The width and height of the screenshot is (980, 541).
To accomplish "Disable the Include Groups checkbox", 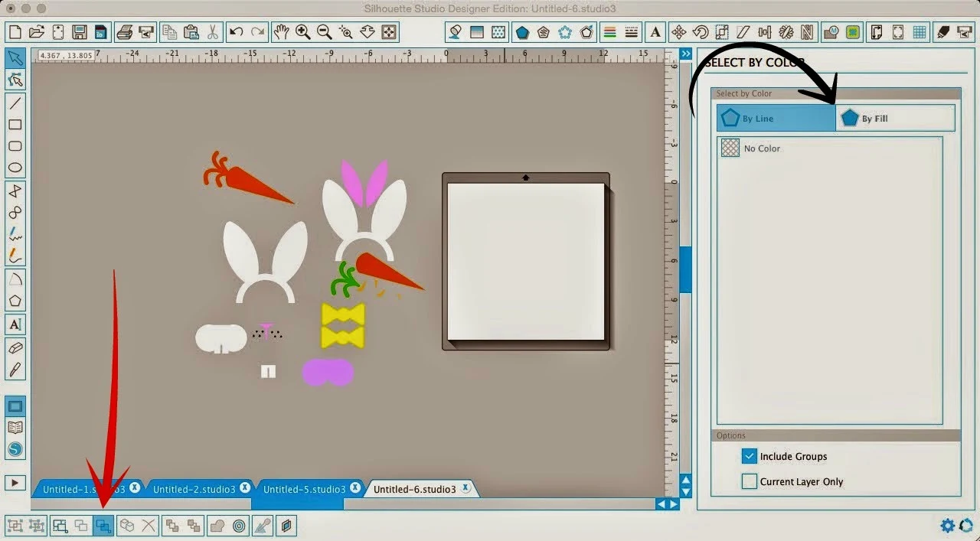I will (x=749, y=457).
